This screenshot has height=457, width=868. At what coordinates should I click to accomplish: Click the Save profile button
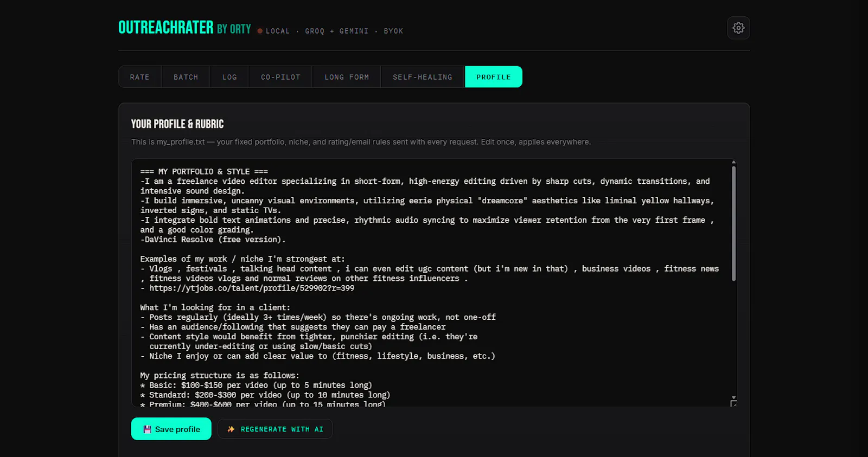(x=171, y=429)
